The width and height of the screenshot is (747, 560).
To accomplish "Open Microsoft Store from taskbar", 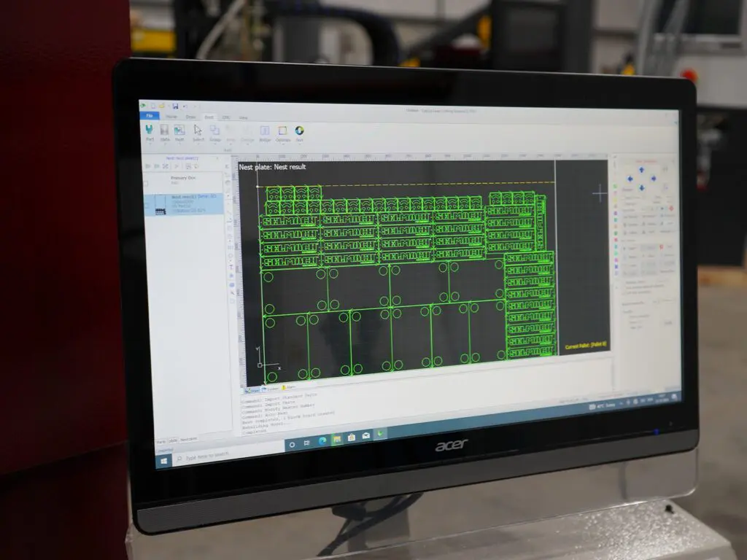I will tap(352, 437).
